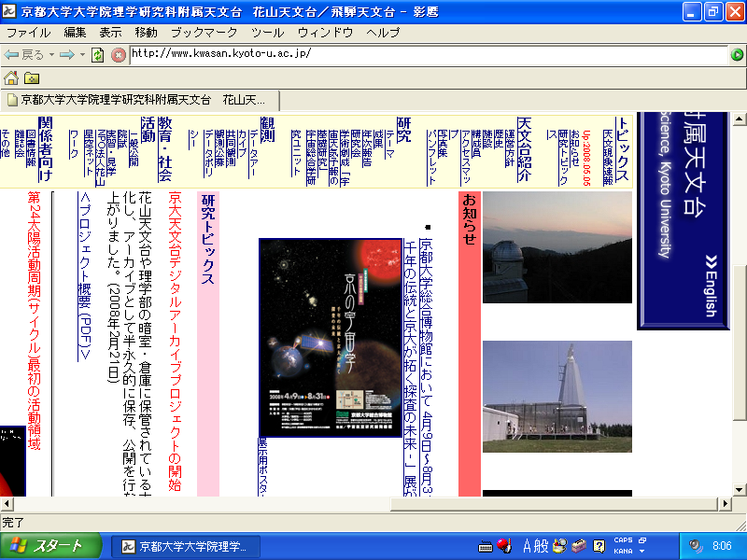Open the 構成員 nav link
Screen dimensions: 747x560
coord(476,143)
